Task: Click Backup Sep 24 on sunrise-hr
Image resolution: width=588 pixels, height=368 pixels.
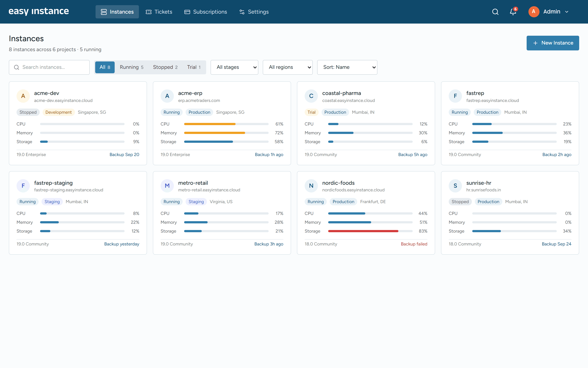Action: point(556,244)
